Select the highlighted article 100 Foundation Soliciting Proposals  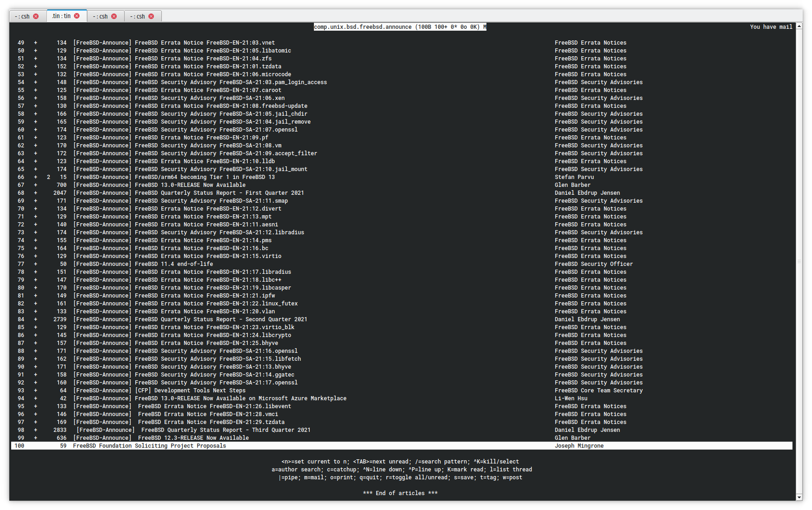(x=149, y=446)
